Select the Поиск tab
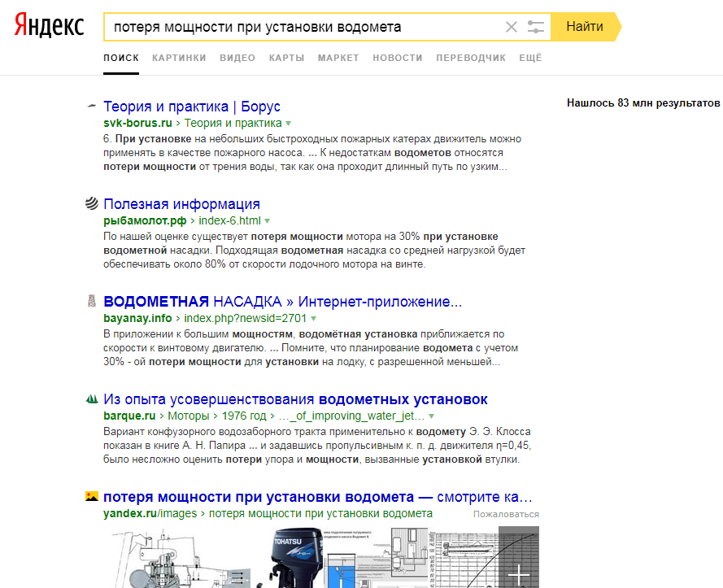This screenshot has width=723, height=588. point(121,58)
